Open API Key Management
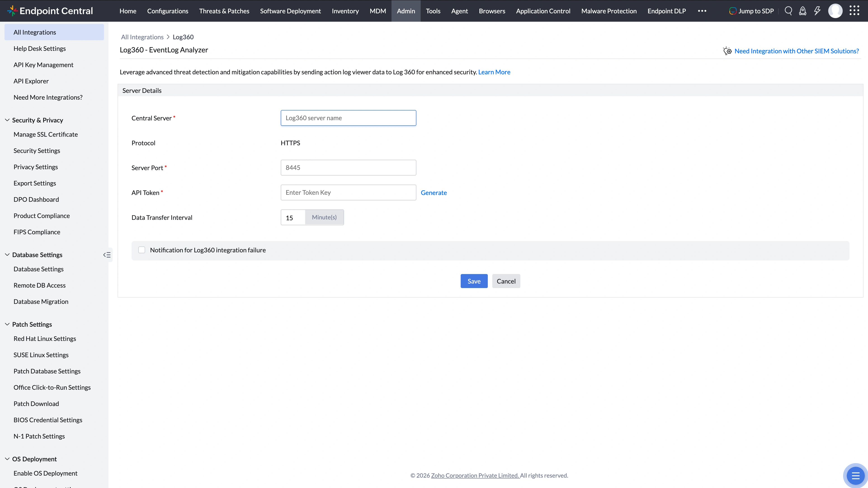This screenshot has height=488, width=868. pos(43,65)
